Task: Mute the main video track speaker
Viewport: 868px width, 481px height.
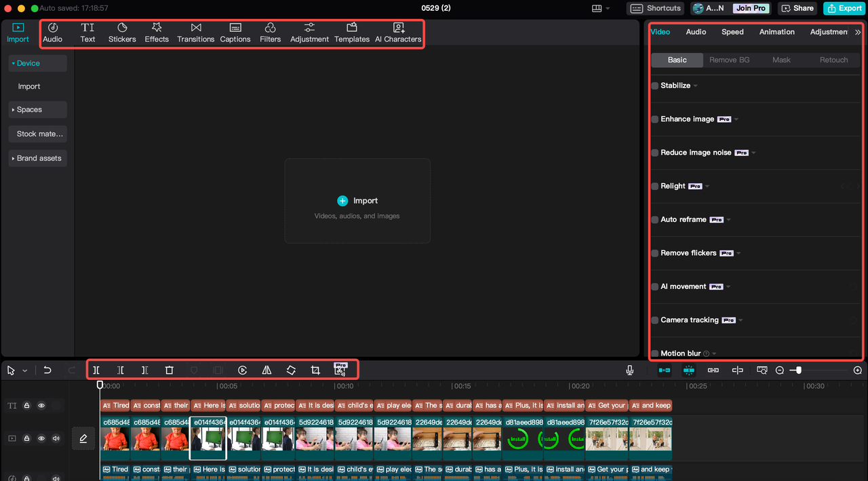Action: click(x=56, y=439)
